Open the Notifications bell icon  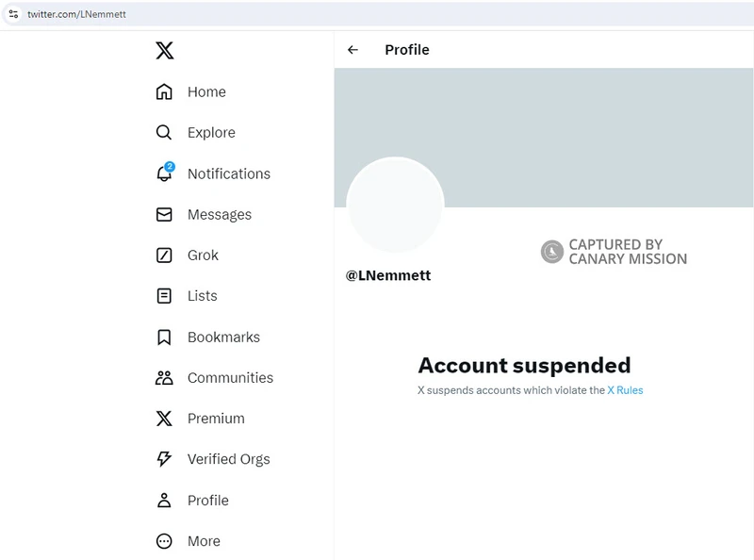[x=165, y=173]
